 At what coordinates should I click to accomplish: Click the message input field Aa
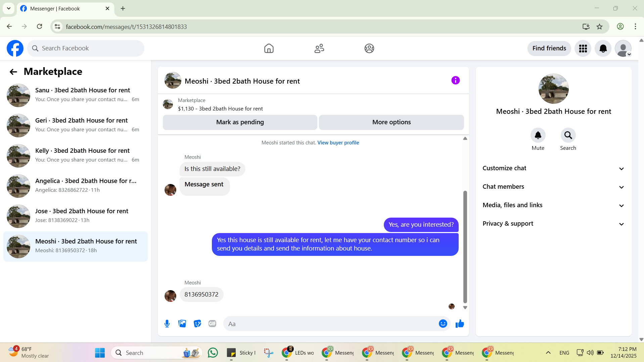pos(331,324)
